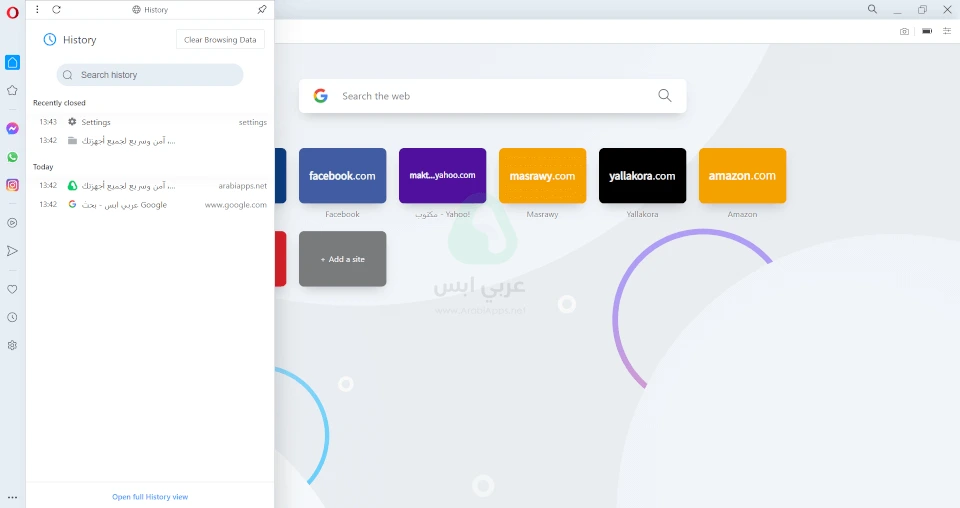Focus the Search the web field
This screenshot has height=508, width=960.
(493, 95)
